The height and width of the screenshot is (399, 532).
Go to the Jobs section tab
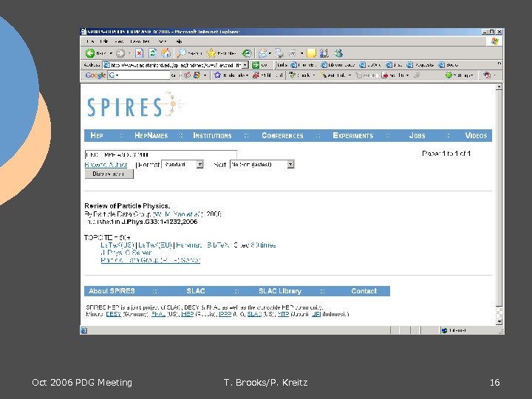coord(417,135)
